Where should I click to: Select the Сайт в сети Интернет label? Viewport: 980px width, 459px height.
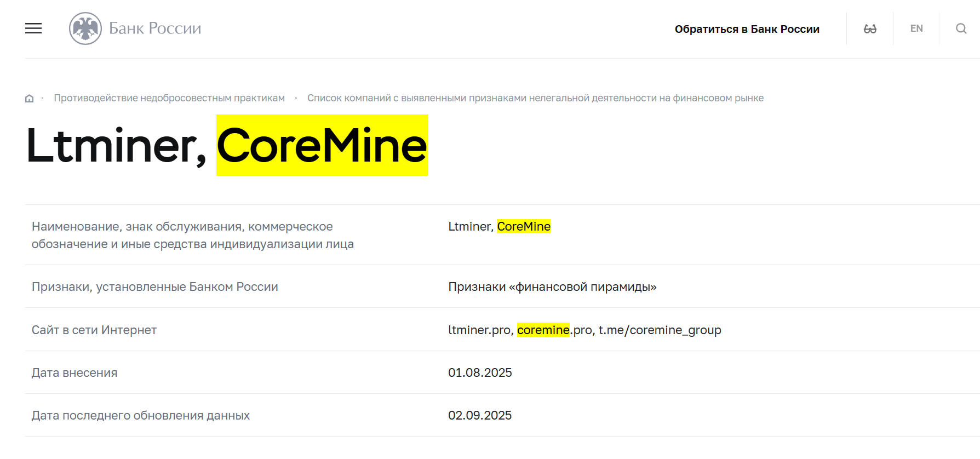[x=94, y=330]
